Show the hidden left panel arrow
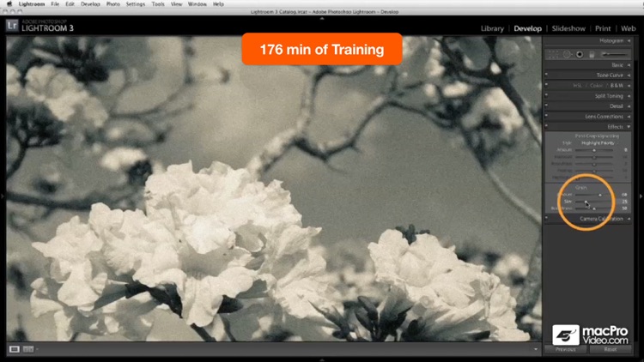This screenshot has height=362, width=644. [x=3, y=196]
